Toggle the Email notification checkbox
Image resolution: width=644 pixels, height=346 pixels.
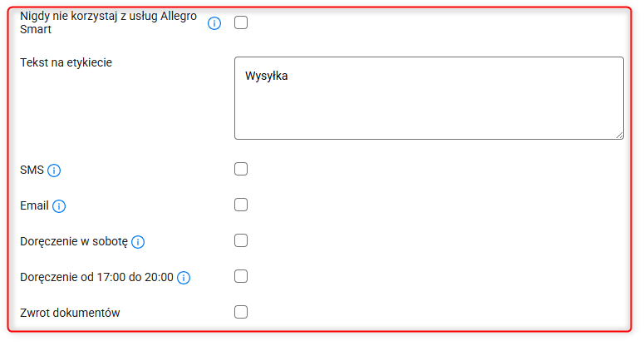click(241, 205)
